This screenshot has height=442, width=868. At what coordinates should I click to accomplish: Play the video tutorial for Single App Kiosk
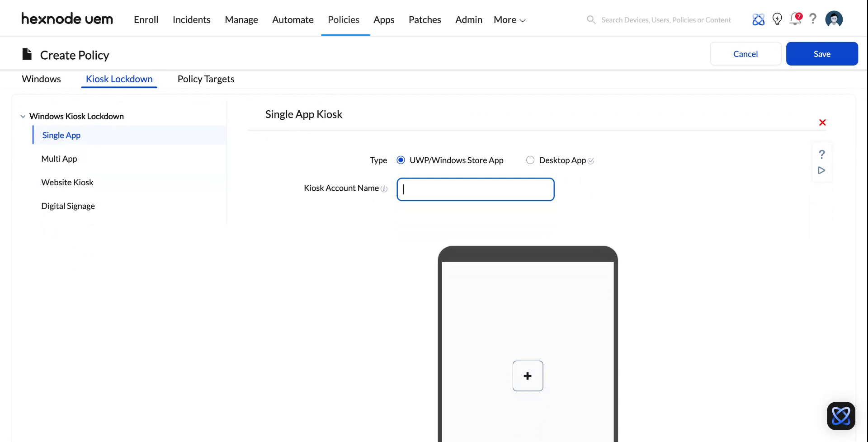(821, 170)
